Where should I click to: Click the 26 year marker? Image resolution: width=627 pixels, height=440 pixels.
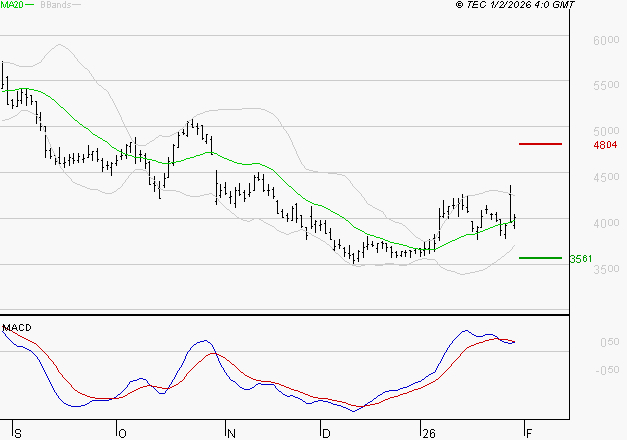click(429, 433)
